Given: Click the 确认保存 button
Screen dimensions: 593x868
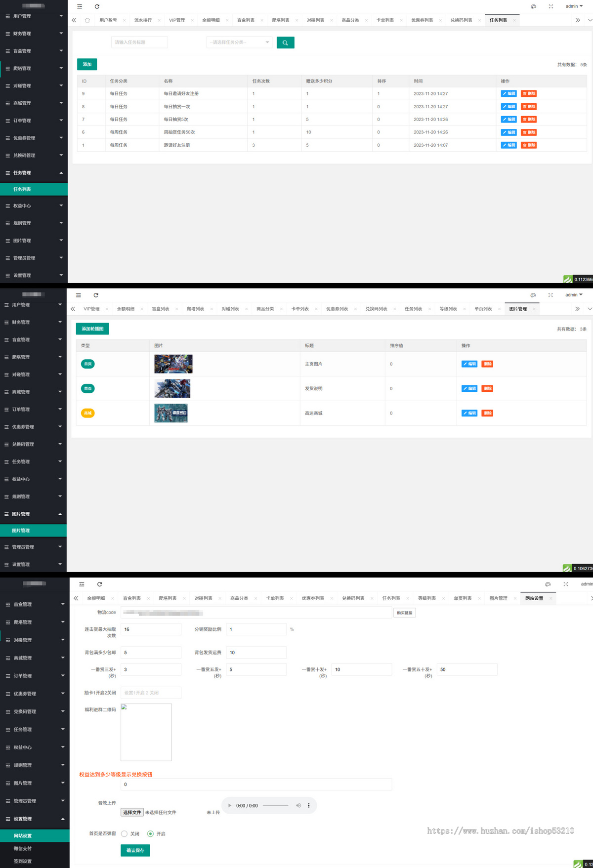Looking at the screenshot, I should point(135,850).
